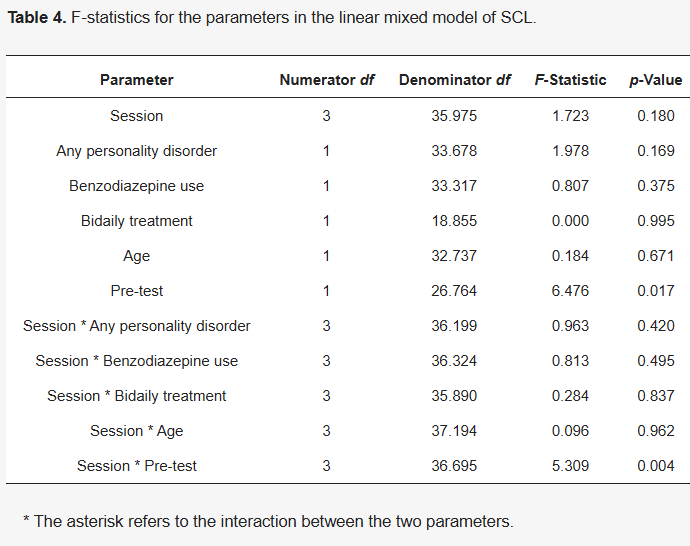The width and height of the screenshot is (690, 546).
Task: Select the Session * Benzodiazepine use label
Action: click(x=137, y=361)
